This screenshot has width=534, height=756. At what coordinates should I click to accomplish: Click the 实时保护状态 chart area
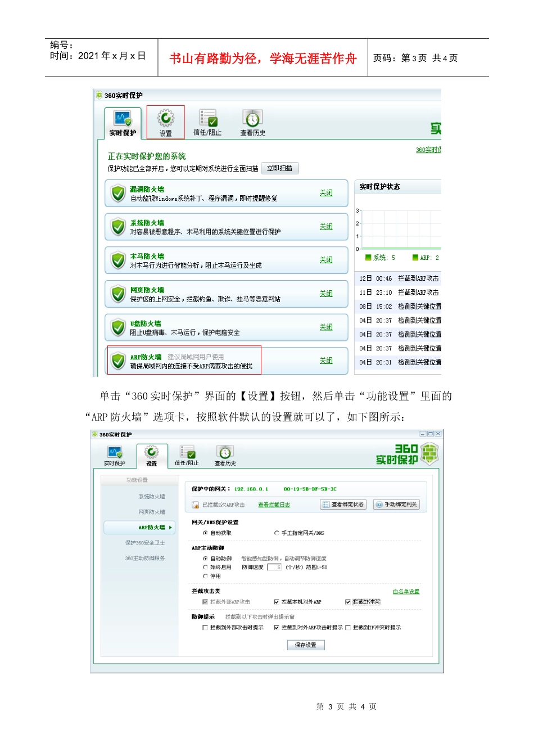tap(401, 229)
